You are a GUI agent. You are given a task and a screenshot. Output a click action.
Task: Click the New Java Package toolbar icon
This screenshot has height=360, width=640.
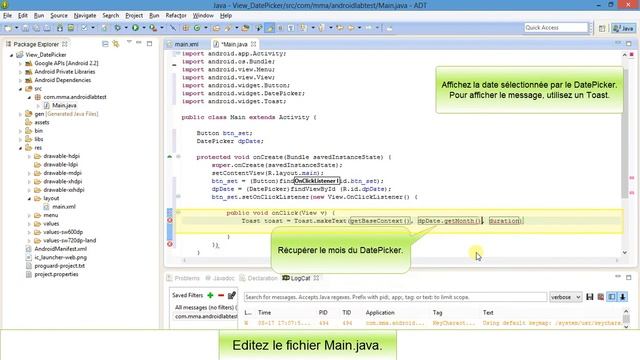tap(186, 28)
